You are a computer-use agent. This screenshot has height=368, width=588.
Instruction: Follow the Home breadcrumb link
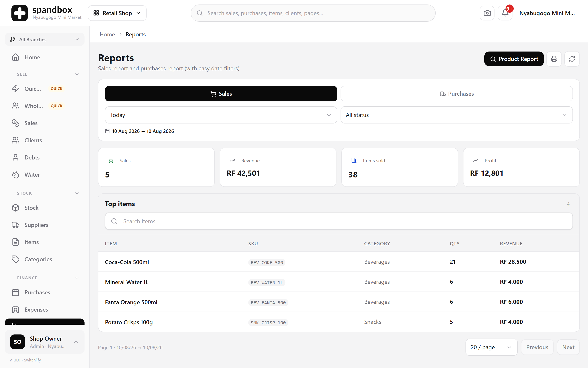(107, 34)
